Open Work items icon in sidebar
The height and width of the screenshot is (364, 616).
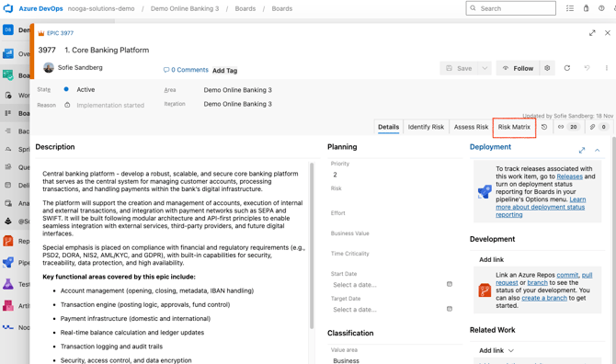pos(8,95)
